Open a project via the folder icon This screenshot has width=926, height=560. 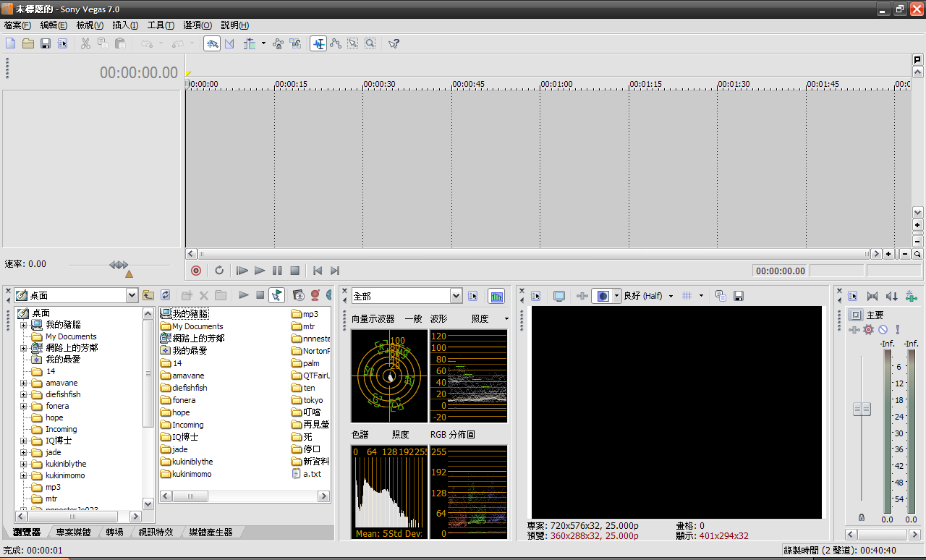pos(28,43)
